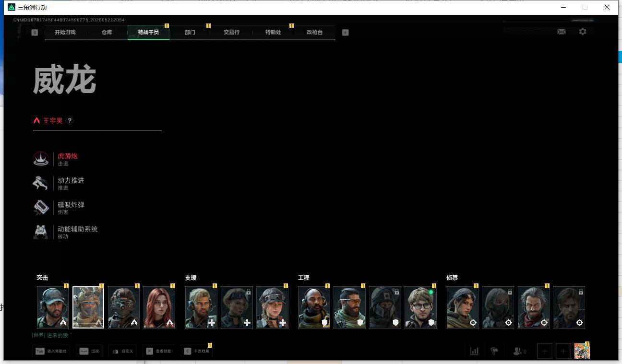622x364 pixels.
Task: Click the 突击 class heading
Action: click(x=42, y=278)
